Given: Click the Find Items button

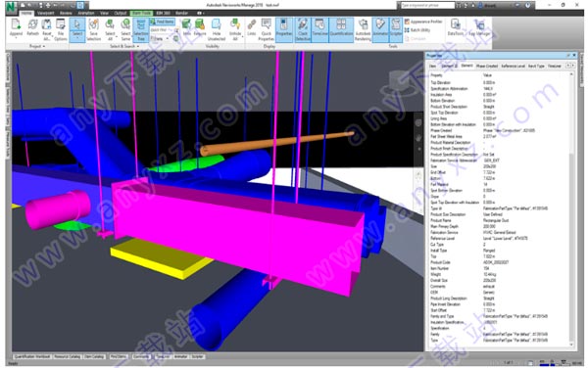Looking at the screenshot, I should click(x=162, y=22).
